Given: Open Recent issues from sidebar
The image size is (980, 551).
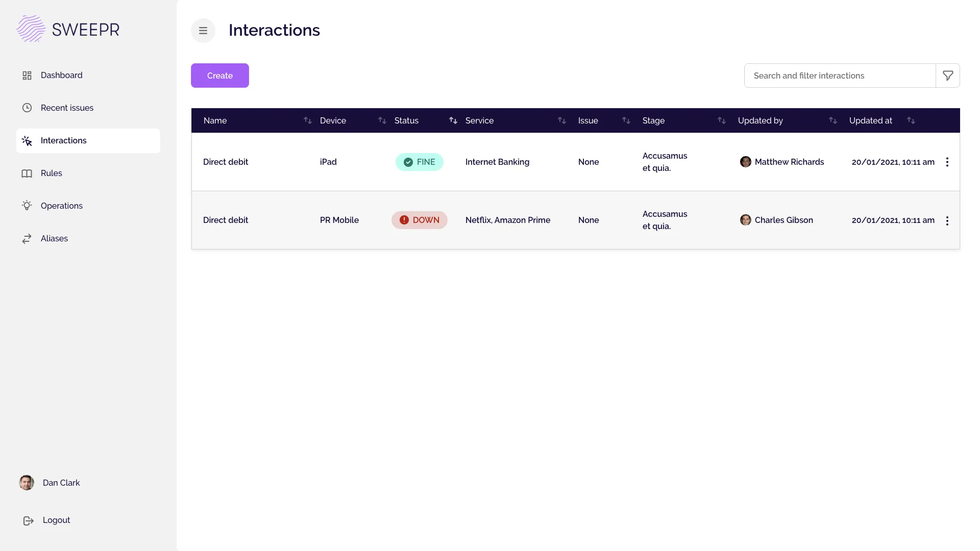Looking at the screenshot, I should pyautogui.click(x=67, y=108).
